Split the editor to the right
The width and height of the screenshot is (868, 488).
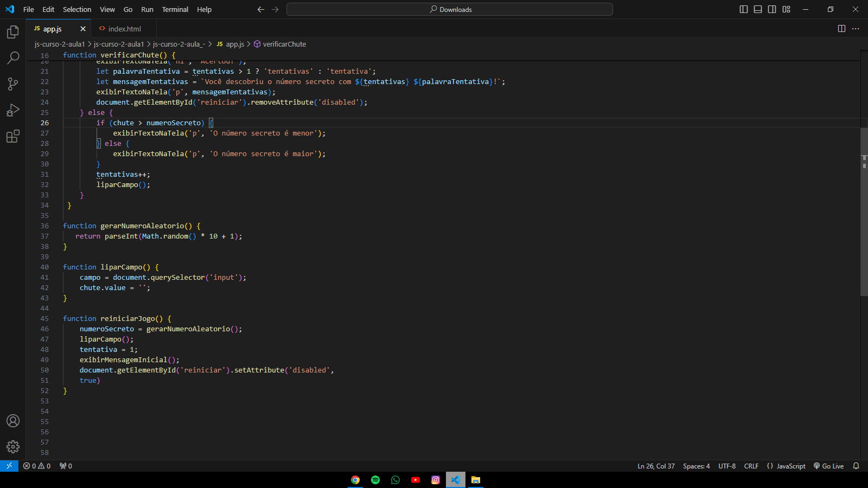pos(841,29)
